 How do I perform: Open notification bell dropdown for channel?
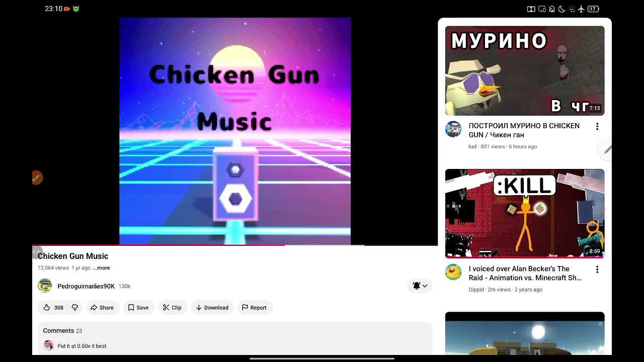(420, 286)
